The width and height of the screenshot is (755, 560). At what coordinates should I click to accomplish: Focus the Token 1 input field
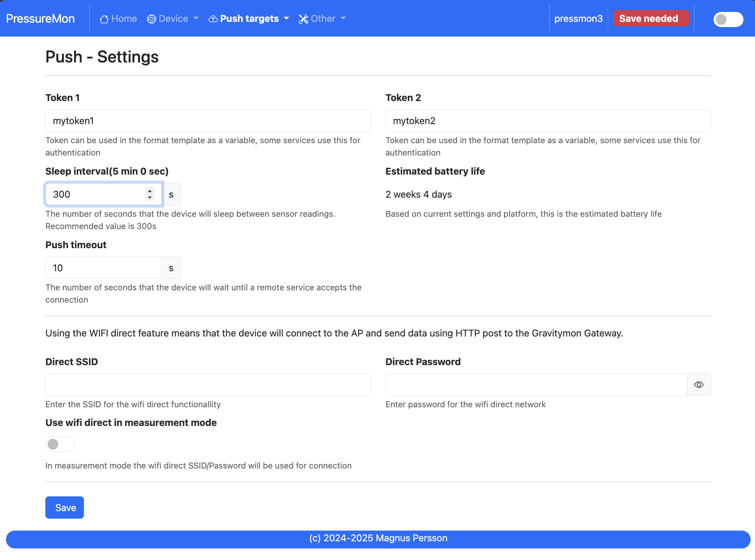tap(208, 121)
